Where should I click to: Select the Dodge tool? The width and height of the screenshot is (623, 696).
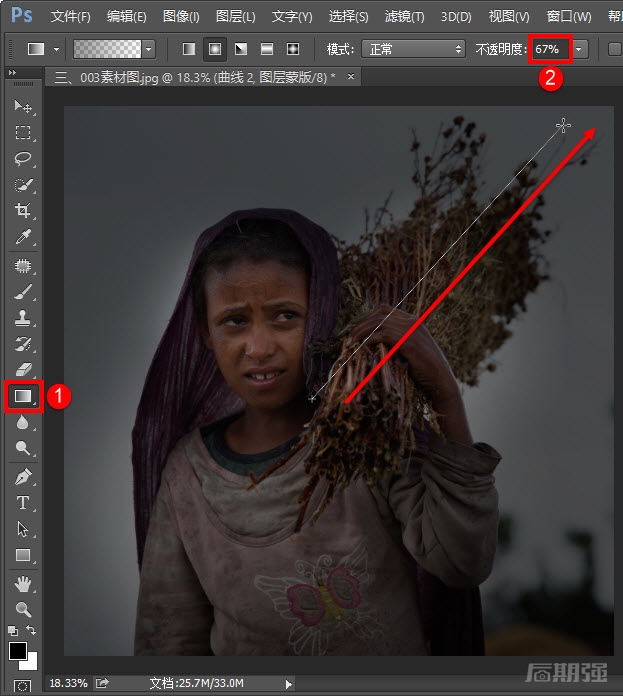23,448
